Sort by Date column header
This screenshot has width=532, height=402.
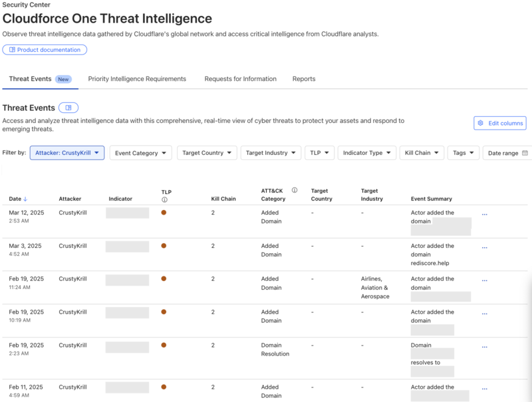[x=18, y=199]
